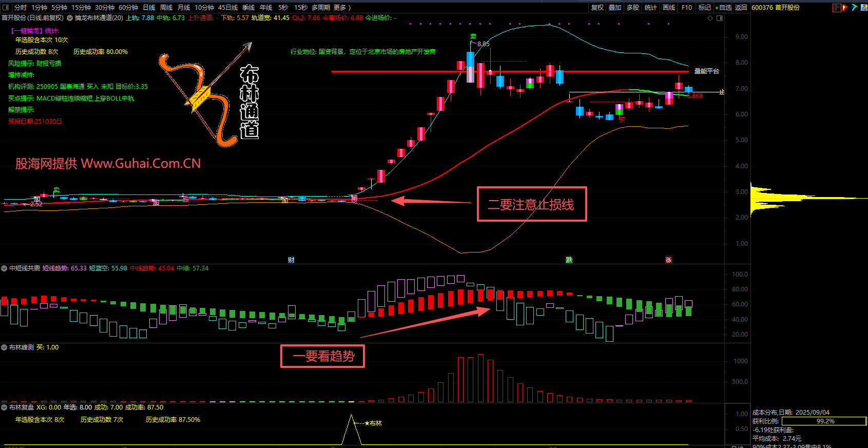Click the 成本分布 date 2025/09/04
This screenshot has width=868, height=448.
point(791,413)
